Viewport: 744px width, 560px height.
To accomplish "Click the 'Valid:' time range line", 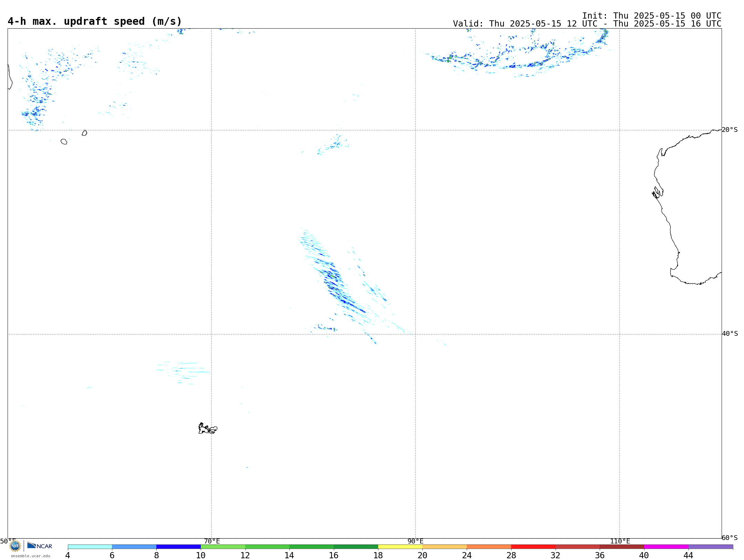I will [x=587, y=24].
